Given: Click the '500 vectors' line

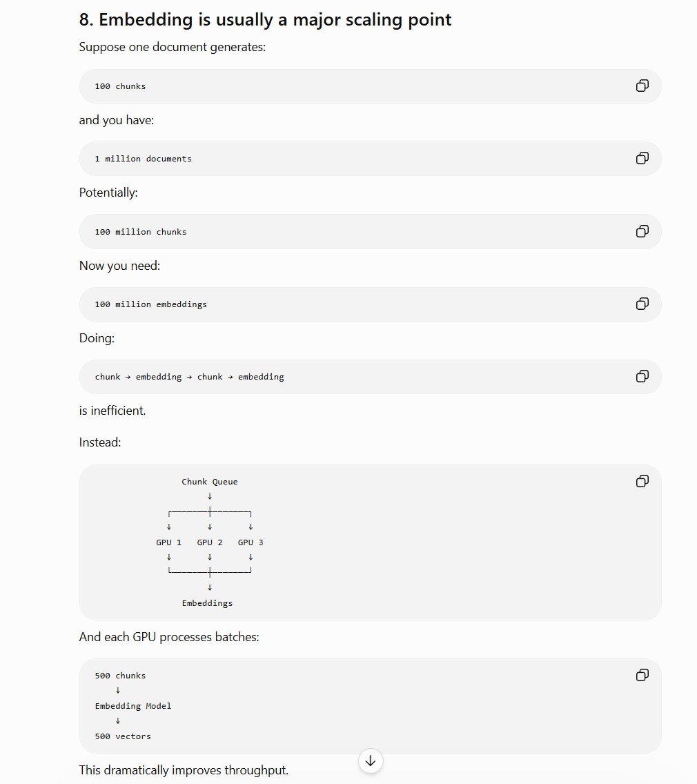Looking at the screenshot, I should (x=123, y=736).
